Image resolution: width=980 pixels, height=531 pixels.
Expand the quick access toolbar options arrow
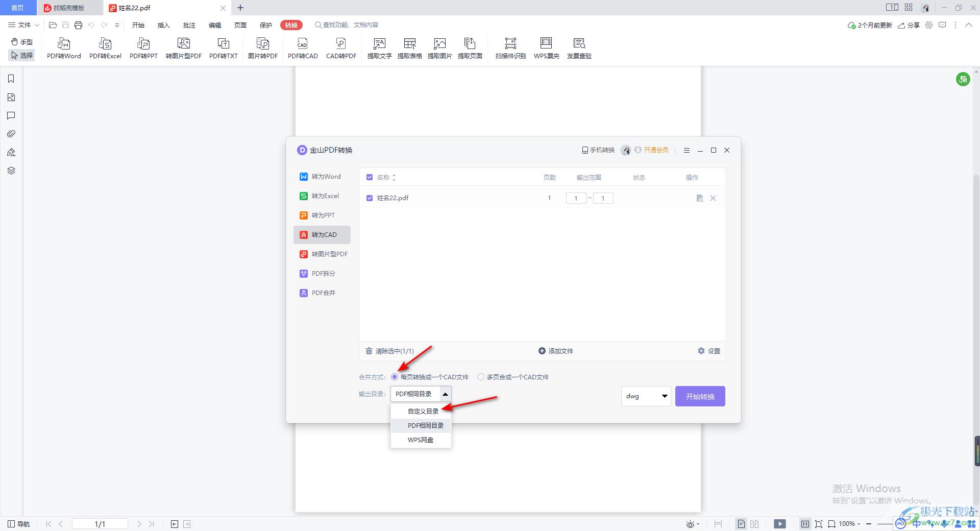pos(117,25)
